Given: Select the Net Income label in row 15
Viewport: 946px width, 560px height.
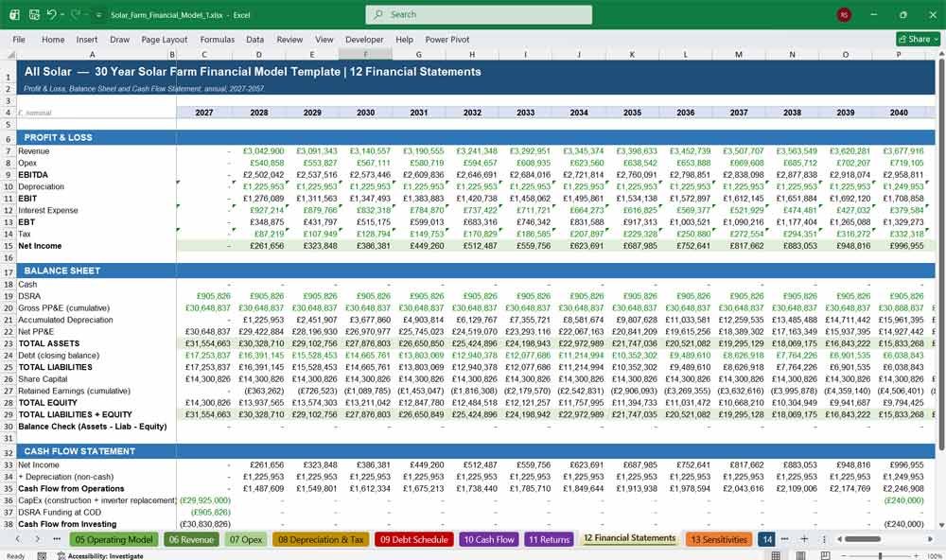Looking at the screenshot, I should tap(40, 246).
